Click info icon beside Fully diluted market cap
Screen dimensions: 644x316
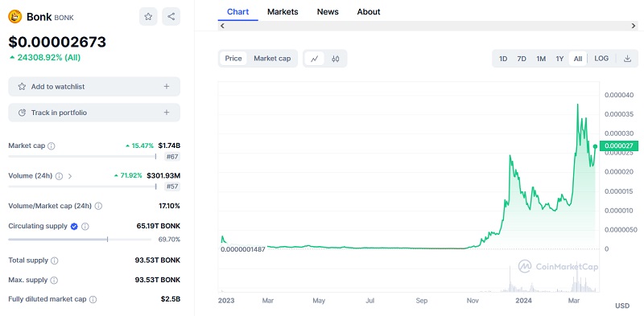pyautogui.click(x=93, y=299)
